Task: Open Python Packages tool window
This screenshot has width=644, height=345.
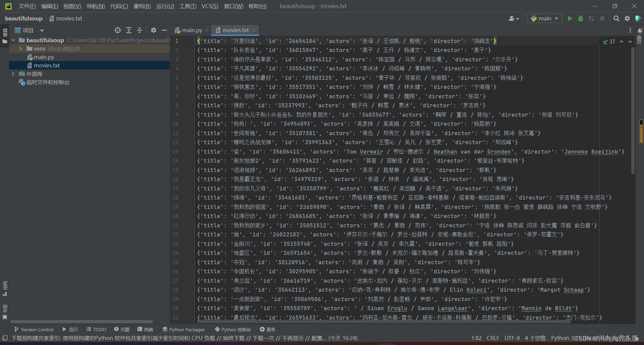Action: coord(183,330)
